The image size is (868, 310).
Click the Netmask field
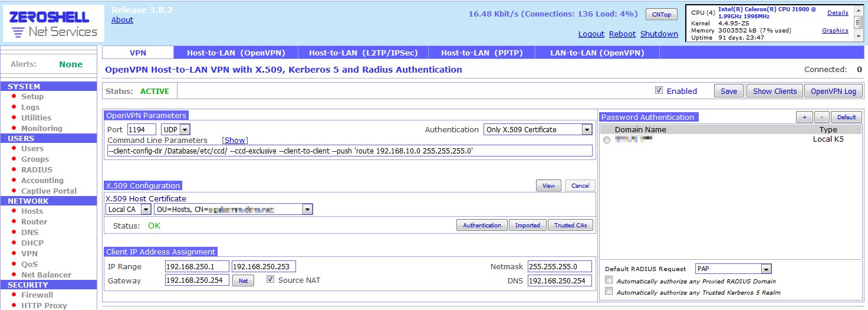pyautogui.click(x=560, y=266)
